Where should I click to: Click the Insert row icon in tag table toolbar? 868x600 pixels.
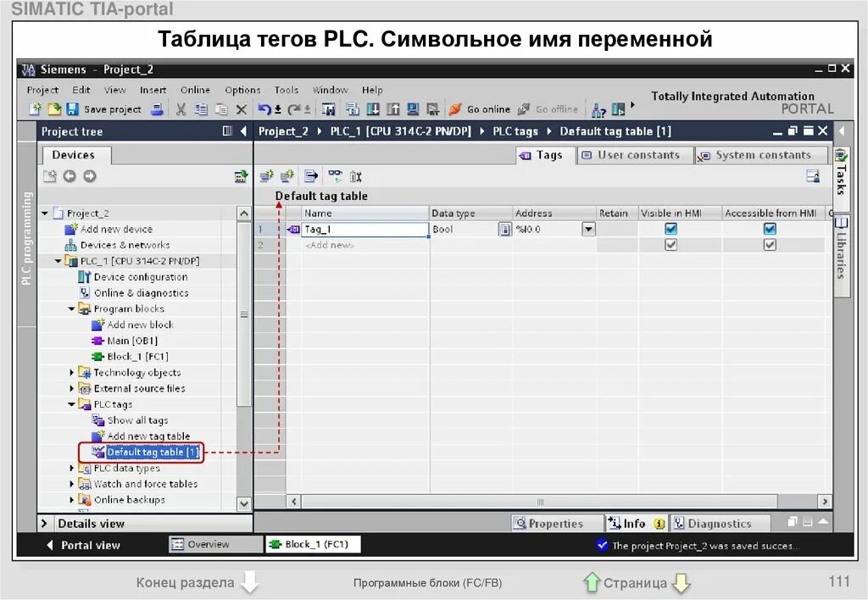tap(267, 176)
